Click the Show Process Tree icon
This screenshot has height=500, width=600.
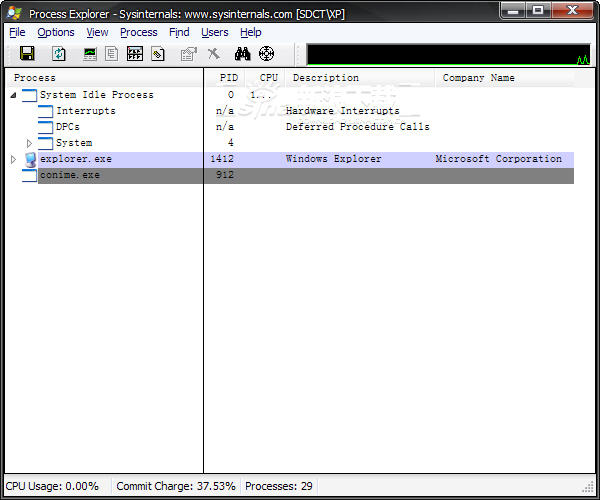pyautogui.click(x=111, y=54)
